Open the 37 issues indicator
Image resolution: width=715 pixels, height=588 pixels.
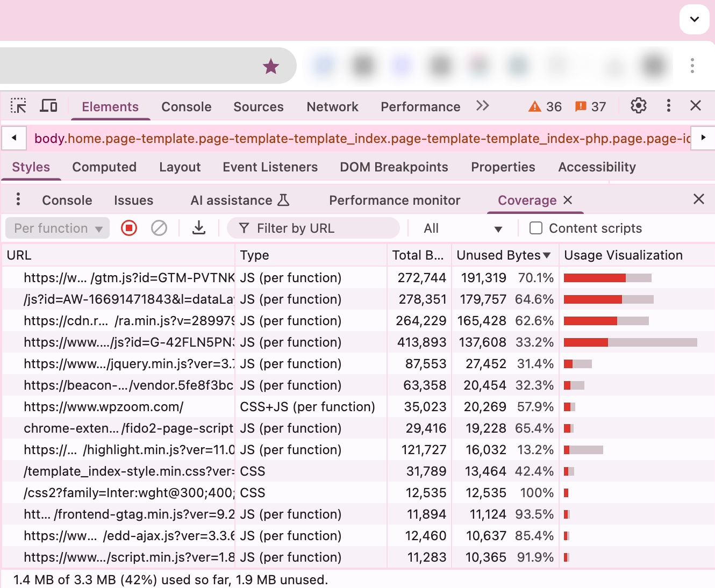point(590,106)
